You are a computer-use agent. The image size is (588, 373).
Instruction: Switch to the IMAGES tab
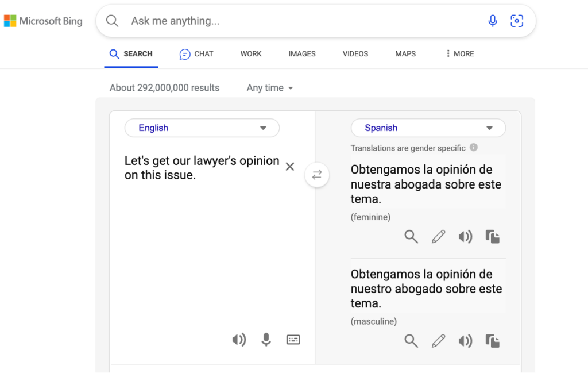(x=301, y=53)
